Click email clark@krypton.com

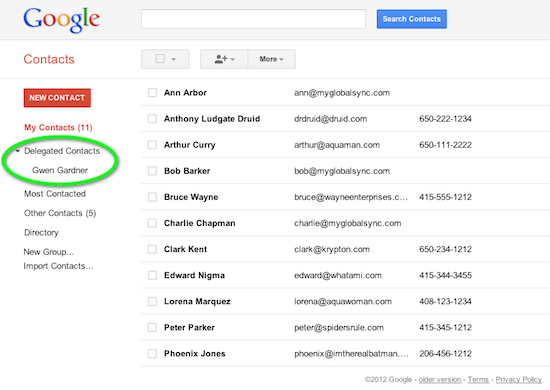coord(332,249)
